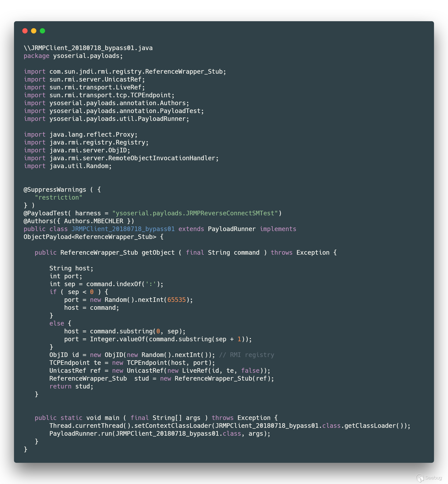Click the "restriction" string literal
This screenshot has width=448, height=484.
[x=59, y=198]
